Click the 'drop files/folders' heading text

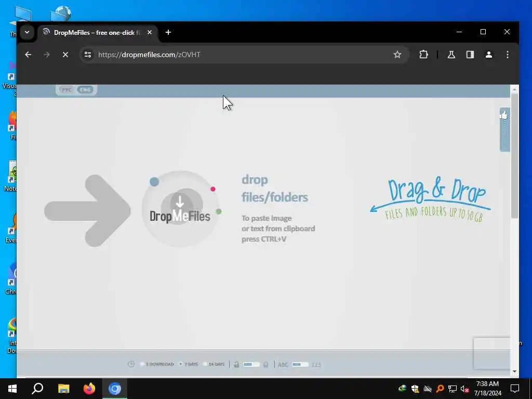(274, 188)
